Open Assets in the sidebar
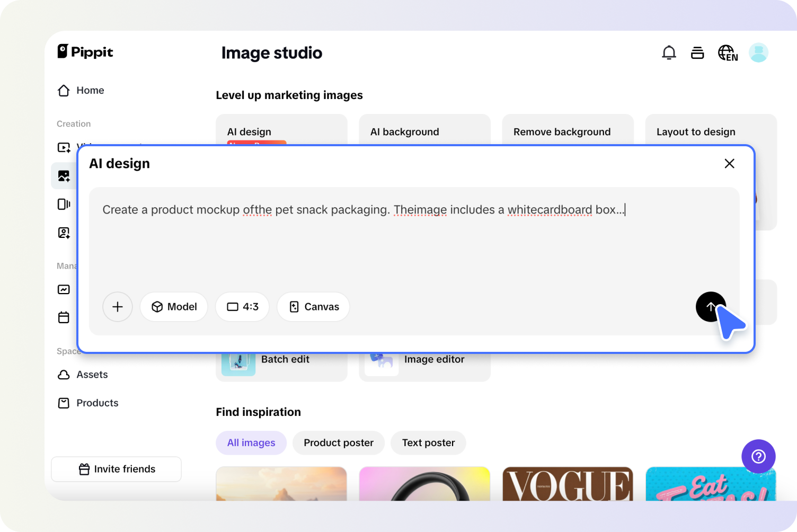 [83, 375]
